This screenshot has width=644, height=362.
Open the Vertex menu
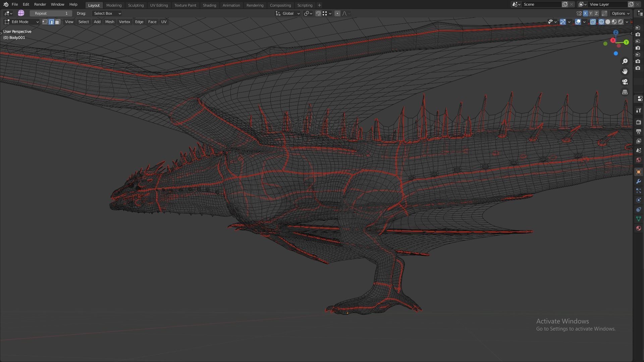click(x=124, y=22)
